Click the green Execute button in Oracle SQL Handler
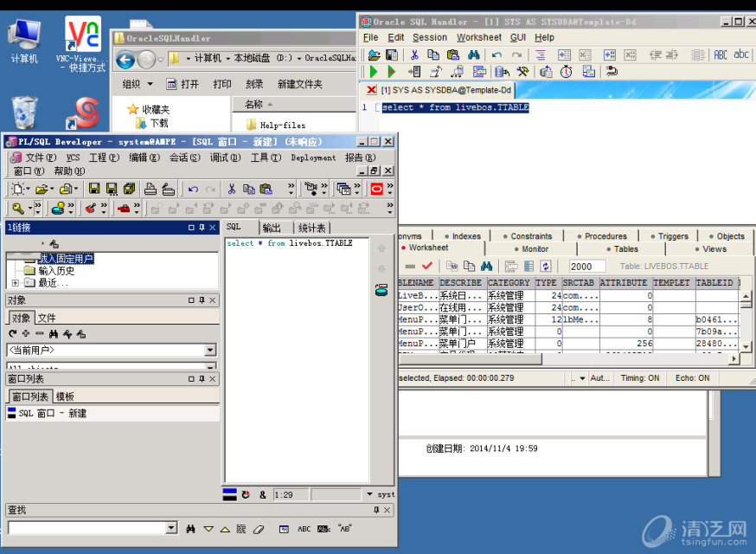This screenshot has width=756, height=554. 374,72
